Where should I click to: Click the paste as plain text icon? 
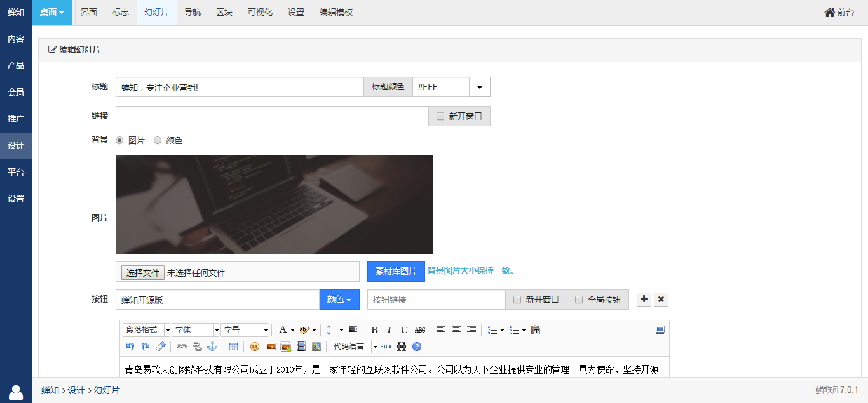tap(536, 330)
